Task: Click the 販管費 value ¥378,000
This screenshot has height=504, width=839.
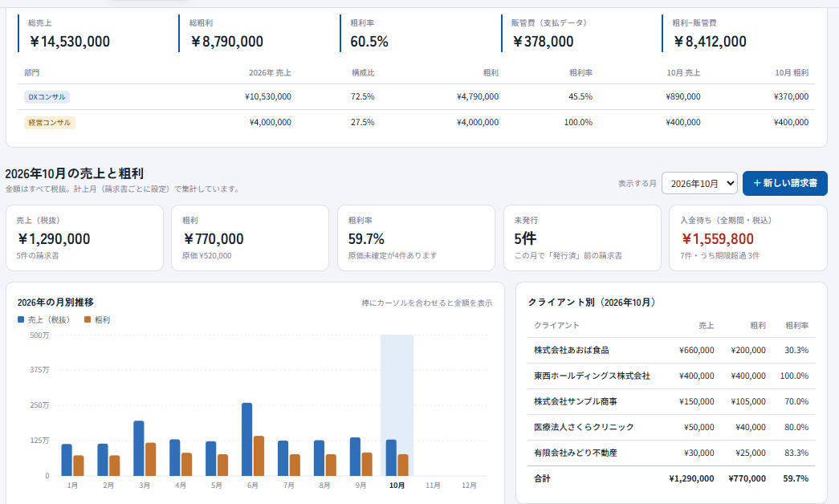Action: 543,42
